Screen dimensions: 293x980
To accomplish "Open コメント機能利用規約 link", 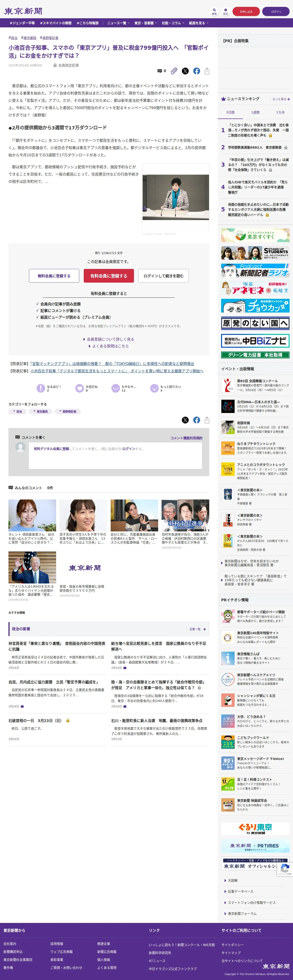I will point(186,438).
